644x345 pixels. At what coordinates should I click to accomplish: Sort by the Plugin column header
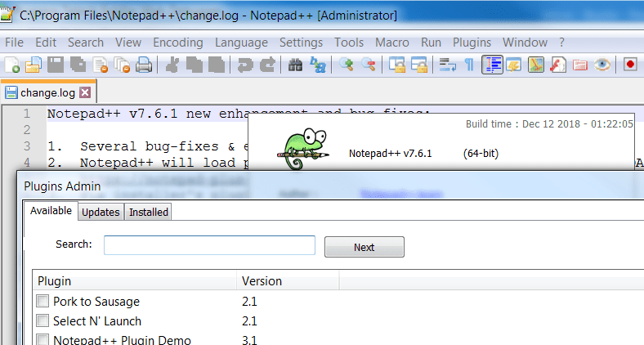pyautogui.click(x=135, y=281)
